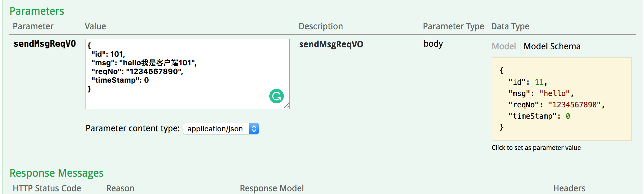The image size is (644, 194).
Task: Click the "reqNo" line in the value textarea
Action: tap(137, 71)
